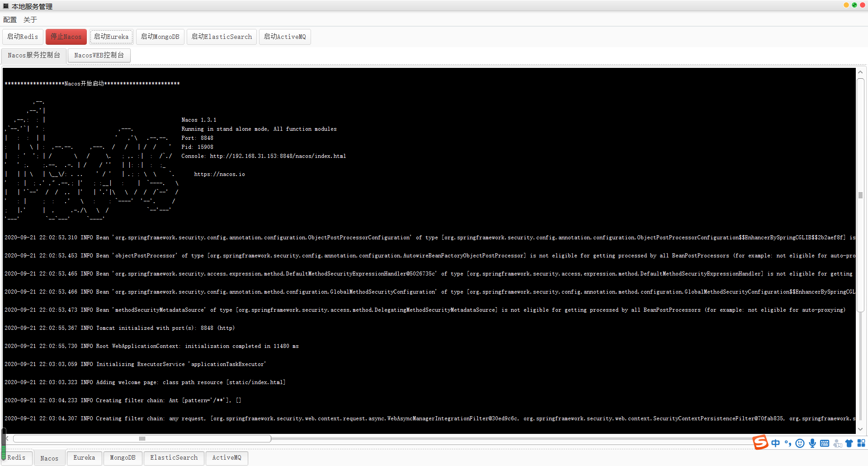Click the 'Port: 8848' line

(x=198, y=138)
